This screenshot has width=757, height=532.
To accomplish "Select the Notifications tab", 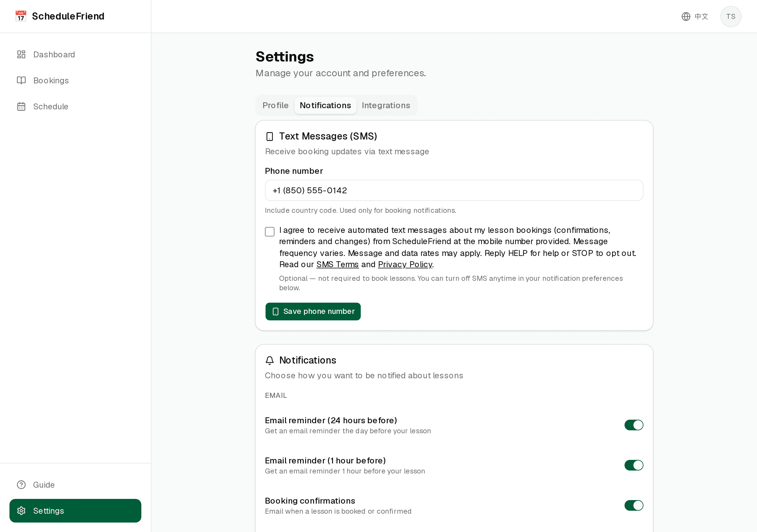I will (x=325, y=105).
